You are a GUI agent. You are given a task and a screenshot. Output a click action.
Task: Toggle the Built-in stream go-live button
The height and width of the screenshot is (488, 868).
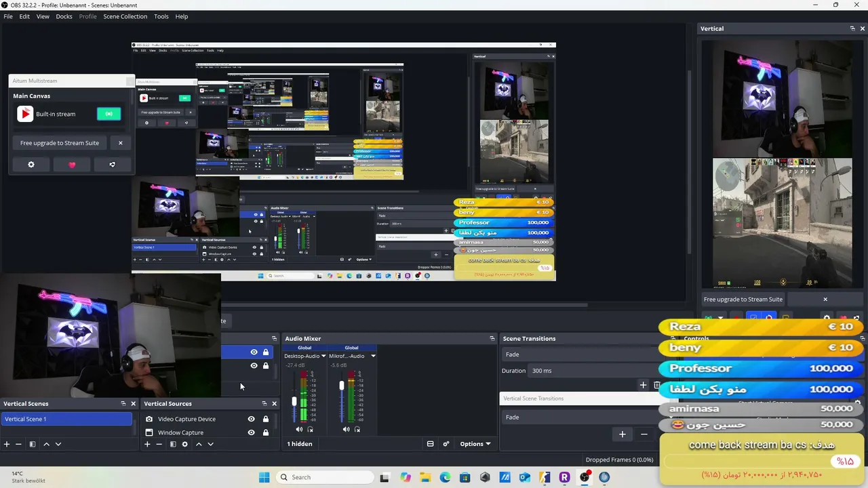click(x=108, y=114)
